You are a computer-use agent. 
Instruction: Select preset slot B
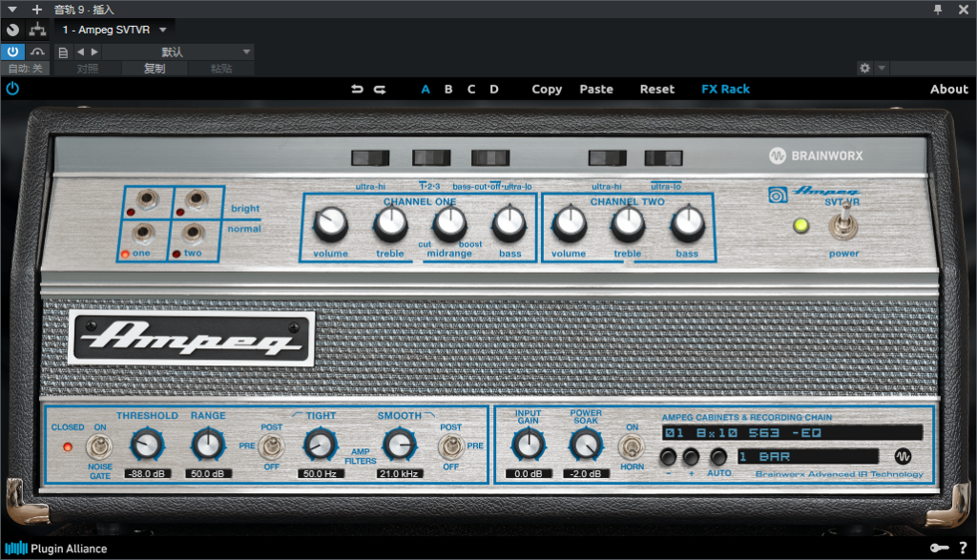(448, 89)
